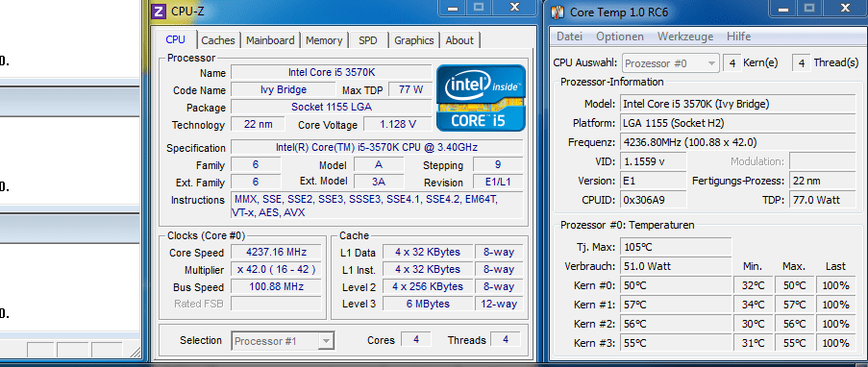The image size is (868, 367).
Task: Open the Graphics tab in CPU-Z
Action: coord(414,40)
